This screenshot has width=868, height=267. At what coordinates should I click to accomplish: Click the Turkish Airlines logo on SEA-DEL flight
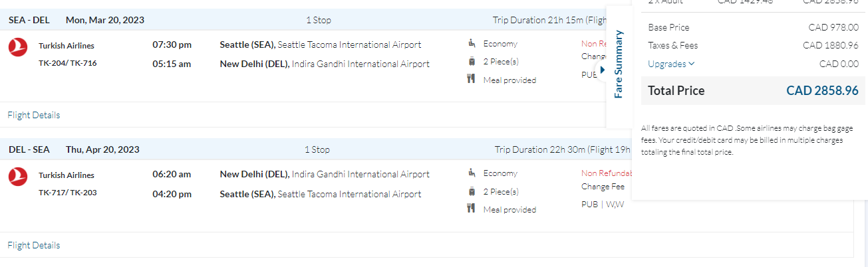point(17,46)
